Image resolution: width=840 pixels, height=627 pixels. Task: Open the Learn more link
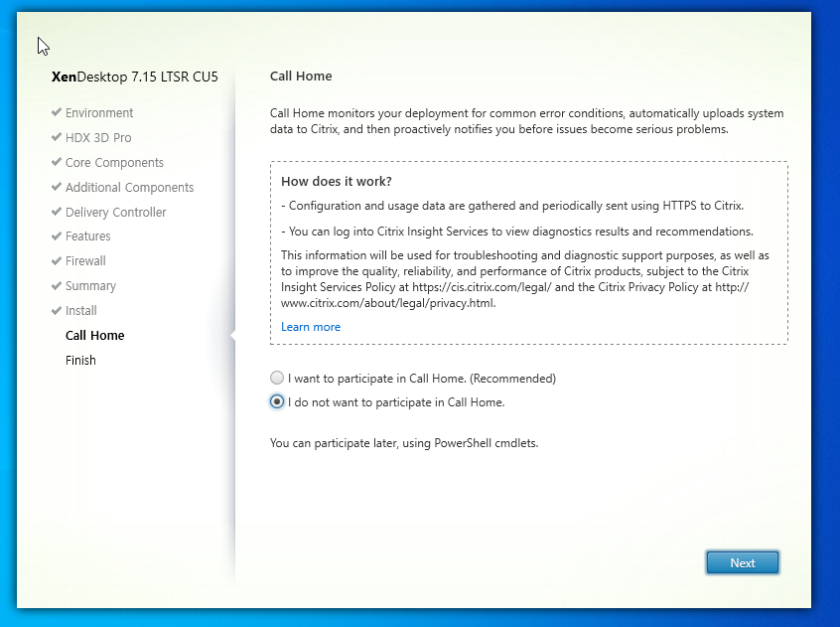(x=311, y=327)
